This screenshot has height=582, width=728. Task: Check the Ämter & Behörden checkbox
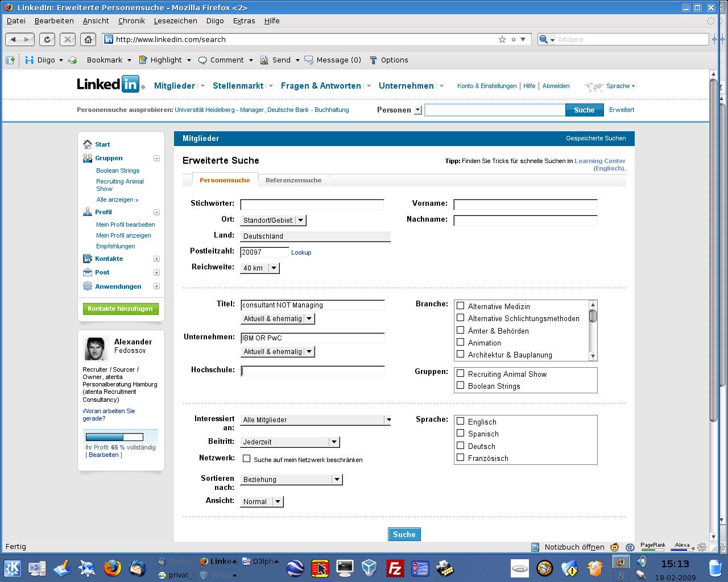(461, 330)
